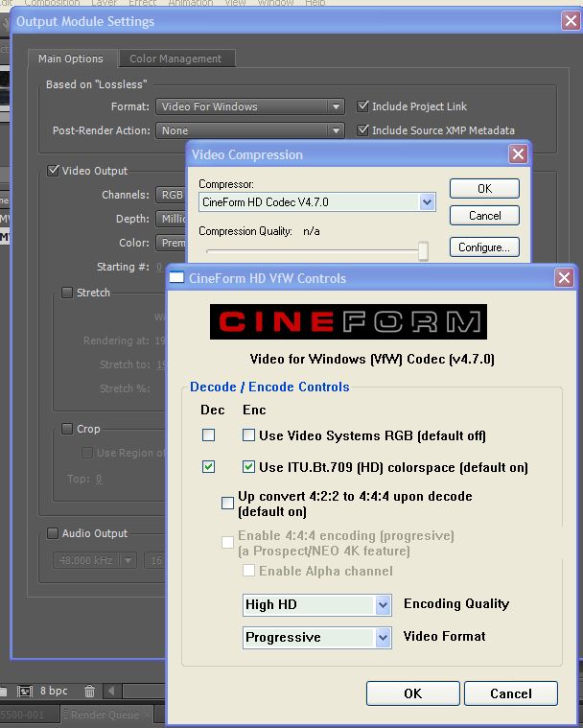Open the Post-Render Action dropdown
583x728 pixels.
(250, 130)
